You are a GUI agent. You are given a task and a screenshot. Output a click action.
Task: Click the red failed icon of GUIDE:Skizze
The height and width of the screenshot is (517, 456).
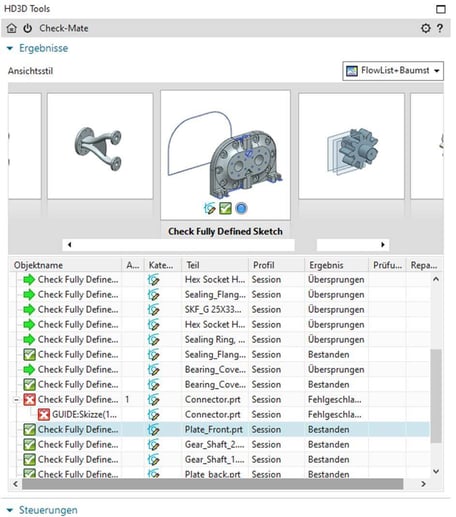(44, 415)
